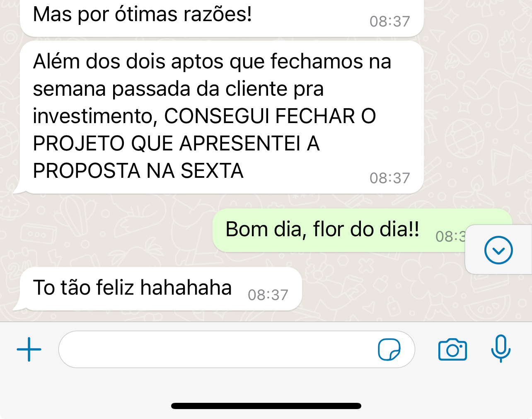The image size is (532, 419).
Task: Focus the empty message input field
Action: click(x=237, y=349)
